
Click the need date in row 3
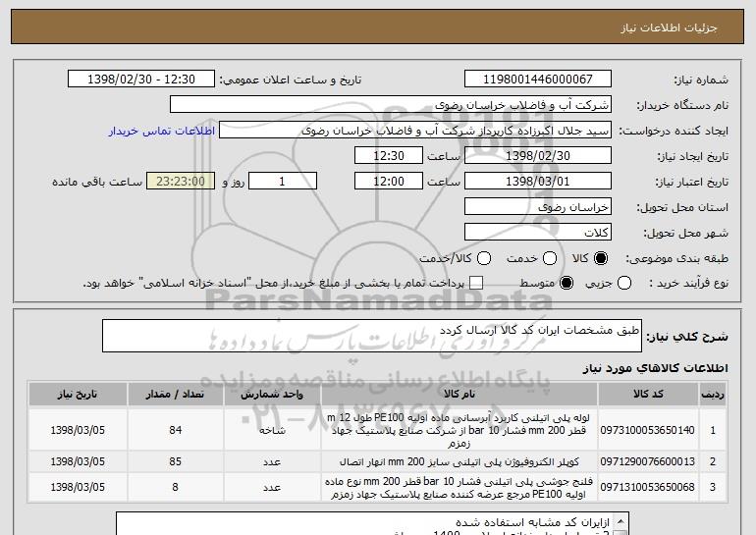pos(78,487)
